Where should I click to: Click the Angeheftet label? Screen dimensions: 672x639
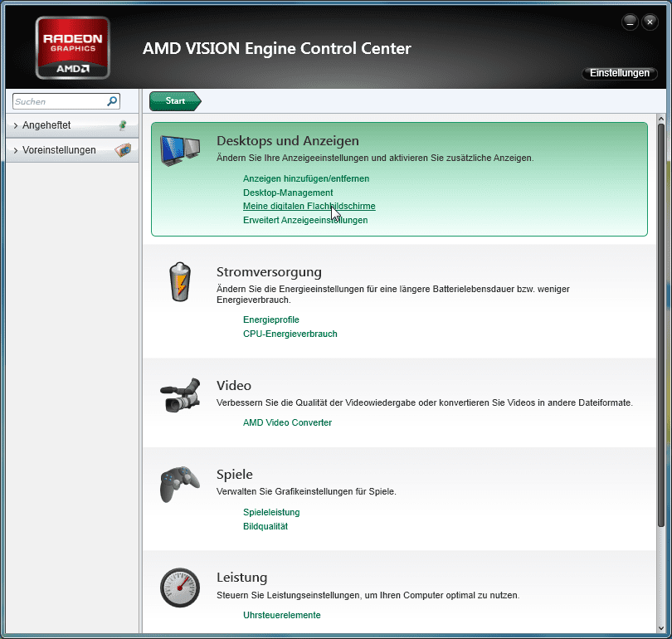click(46, 125)
